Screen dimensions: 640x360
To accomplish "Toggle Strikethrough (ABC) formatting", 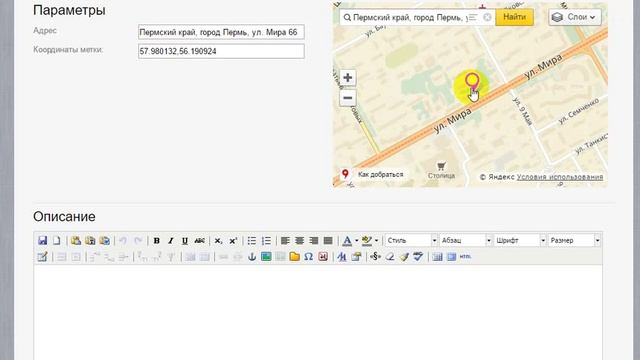I will pyautogui.click(x=200, y=241).
